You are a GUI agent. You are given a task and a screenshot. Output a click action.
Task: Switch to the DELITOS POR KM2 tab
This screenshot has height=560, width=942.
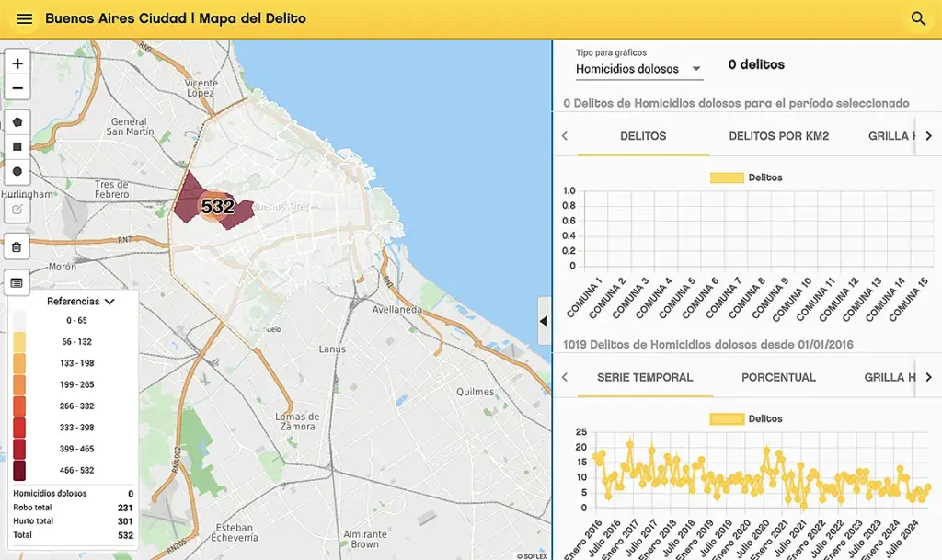(x=778, y=136)
